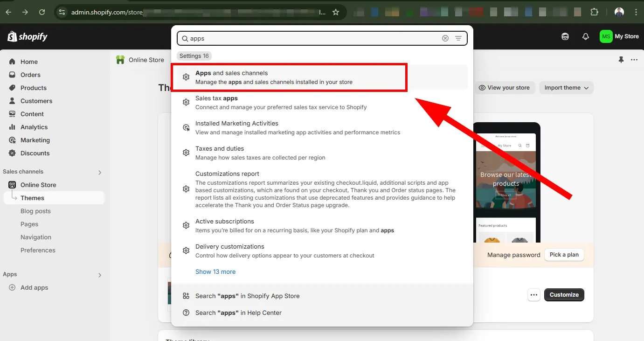Open the Import theme dropdown
644x341 pixels.
click(566, 87)
